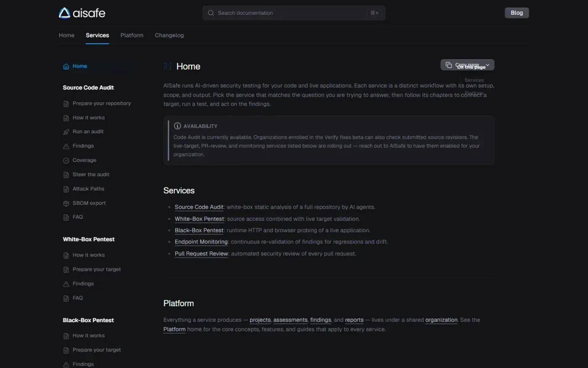Follow the Pull Request Review link
588x368 pixels.
click(202, 254)
